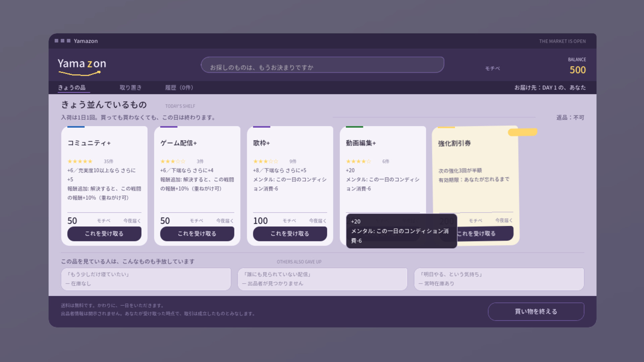Click the price 50 on コミュニティ+
This screenshot has height=362, width=644.
point(72,221)
